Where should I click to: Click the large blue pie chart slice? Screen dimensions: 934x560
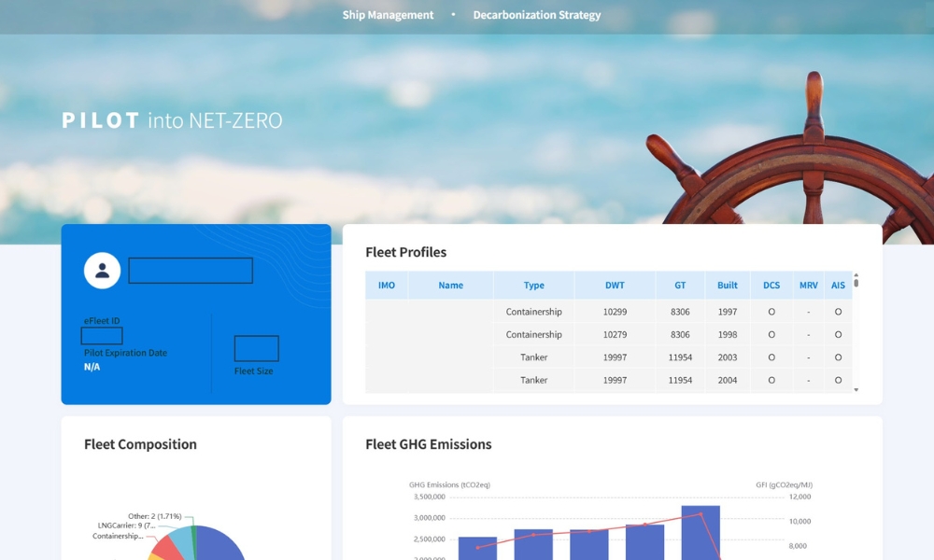(219, 544)
